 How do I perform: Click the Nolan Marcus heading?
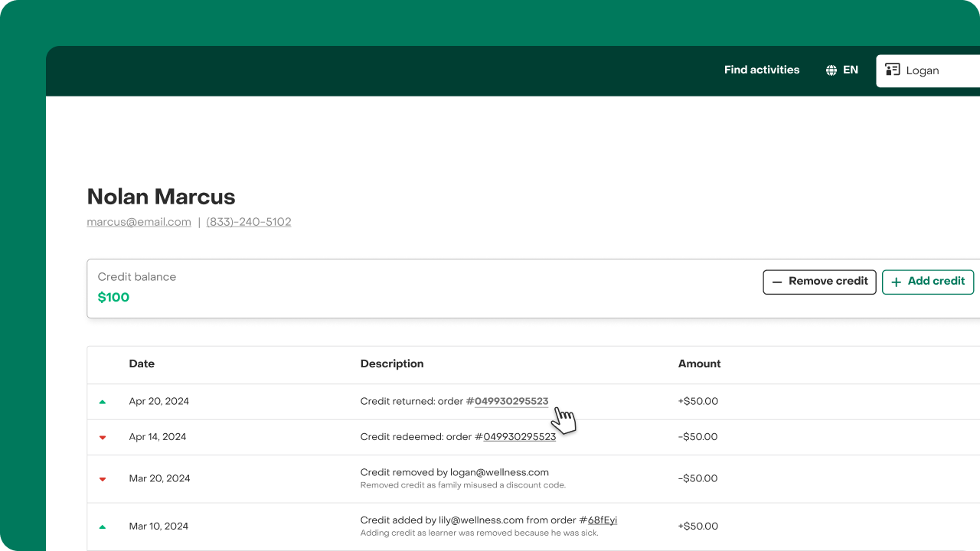[162, 197]
